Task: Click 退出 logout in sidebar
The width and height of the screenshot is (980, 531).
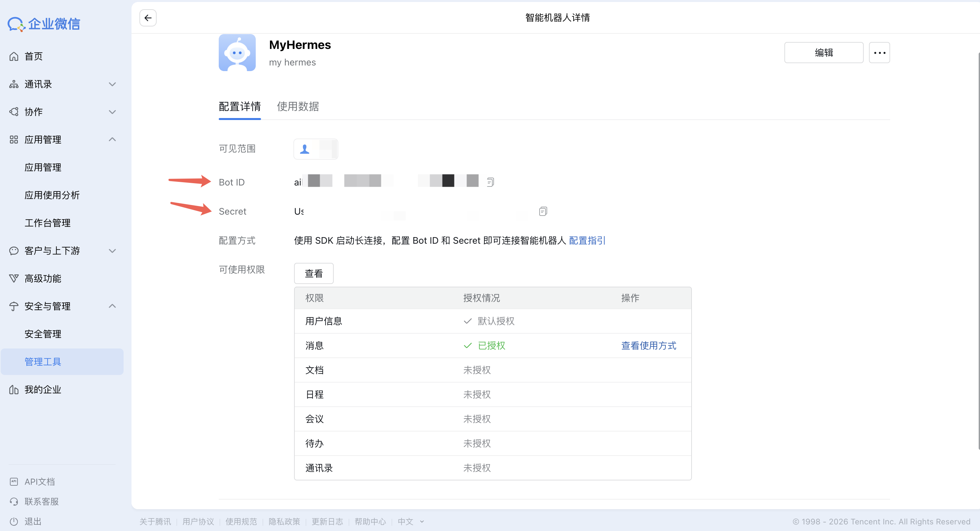Action: tap(33, 521)
